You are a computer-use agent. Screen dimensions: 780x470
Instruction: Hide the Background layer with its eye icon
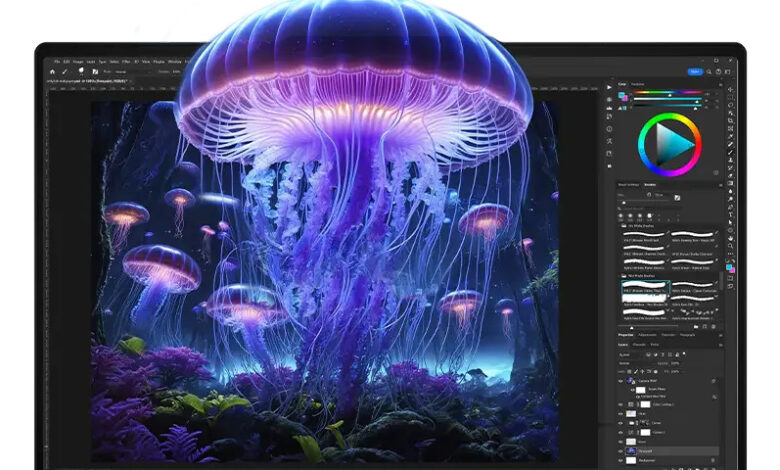(620, 461)
